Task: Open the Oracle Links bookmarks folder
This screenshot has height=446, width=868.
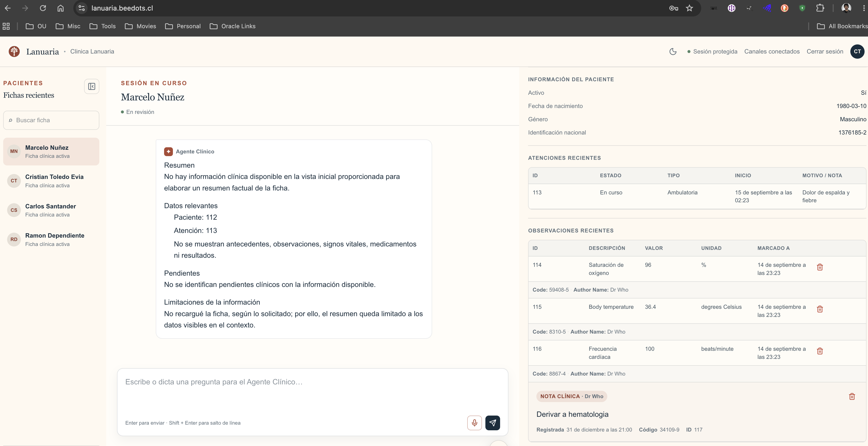Action: point(233,26)
